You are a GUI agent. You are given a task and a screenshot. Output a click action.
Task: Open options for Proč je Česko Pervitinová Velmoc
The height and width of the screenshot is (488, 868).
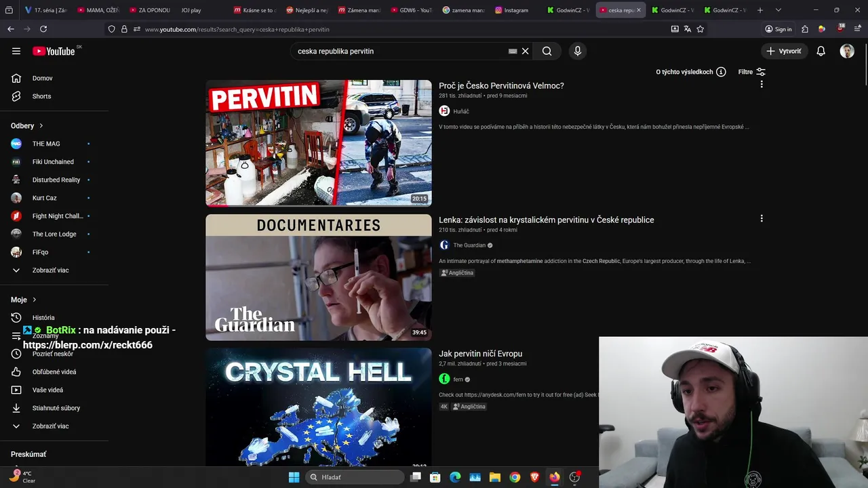tap(762, 85)
